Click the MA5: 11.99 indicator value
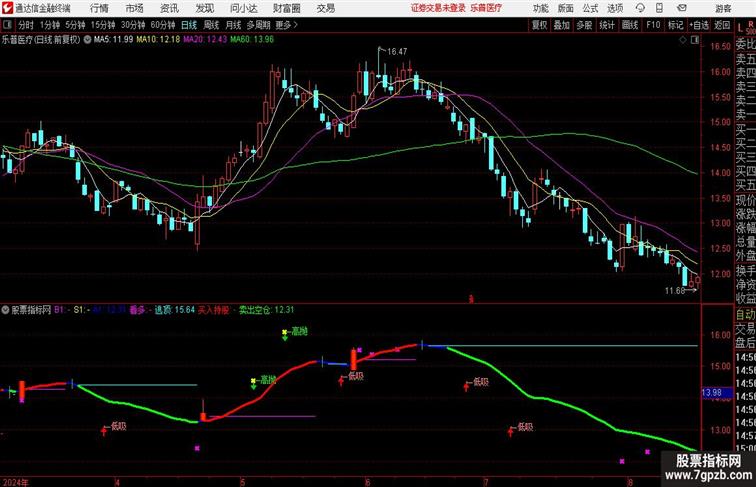 (113, 40)
